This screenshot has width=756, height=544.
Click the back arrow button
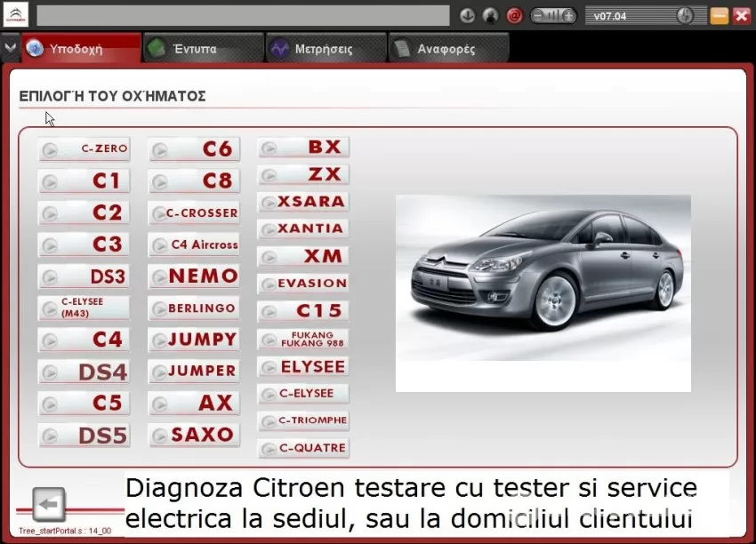[x=49, y=505]
